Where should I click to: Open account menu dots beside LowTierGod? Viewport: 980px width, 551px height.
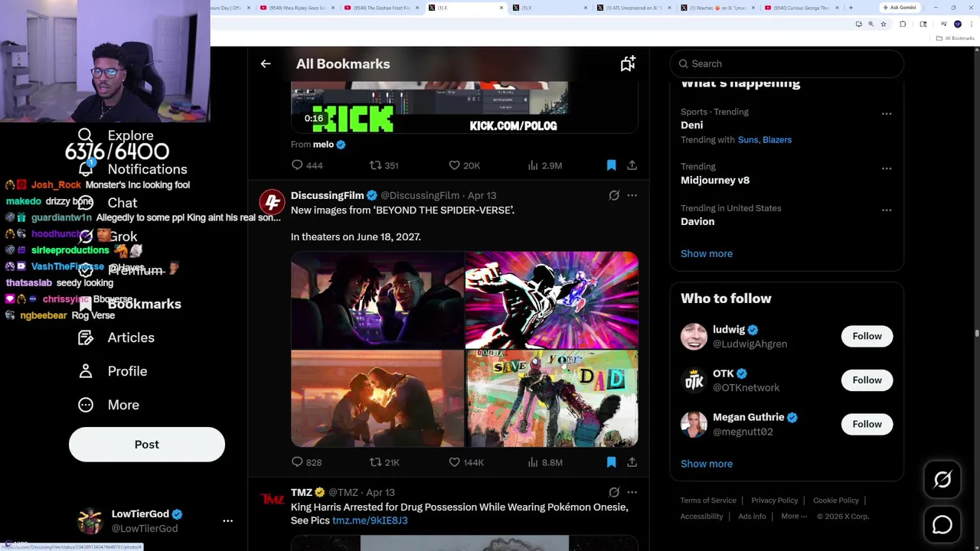click(227, 520)
